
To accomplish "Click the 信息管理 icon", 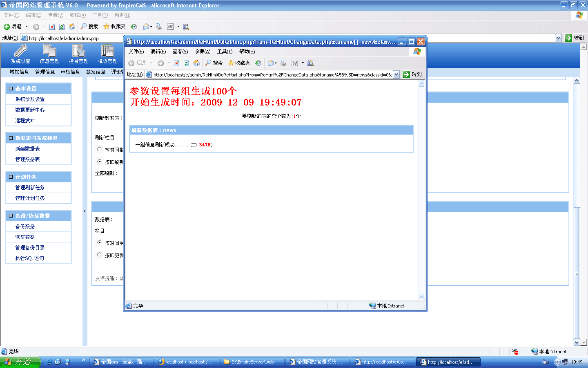I will point(49,52).
